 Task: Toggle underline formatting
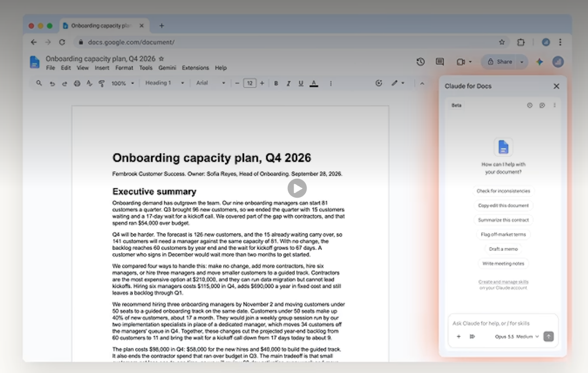click(x=301, y=84)
